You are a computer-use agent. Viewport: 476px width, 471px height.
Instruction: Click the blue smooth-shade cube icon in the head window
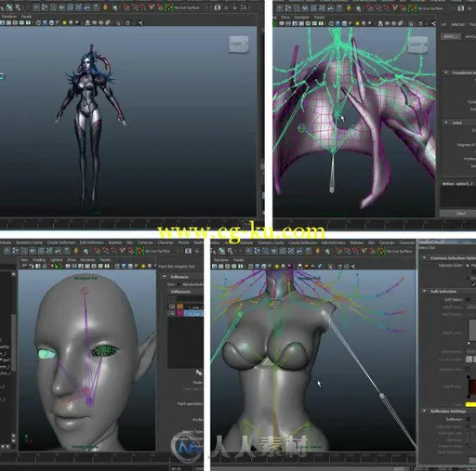point(124,266)
